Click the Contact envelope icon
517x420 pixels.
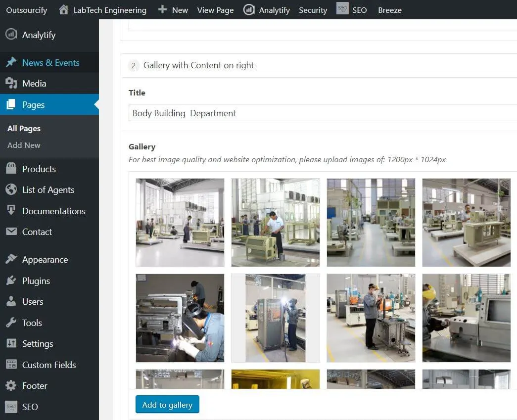click(11, 232)
